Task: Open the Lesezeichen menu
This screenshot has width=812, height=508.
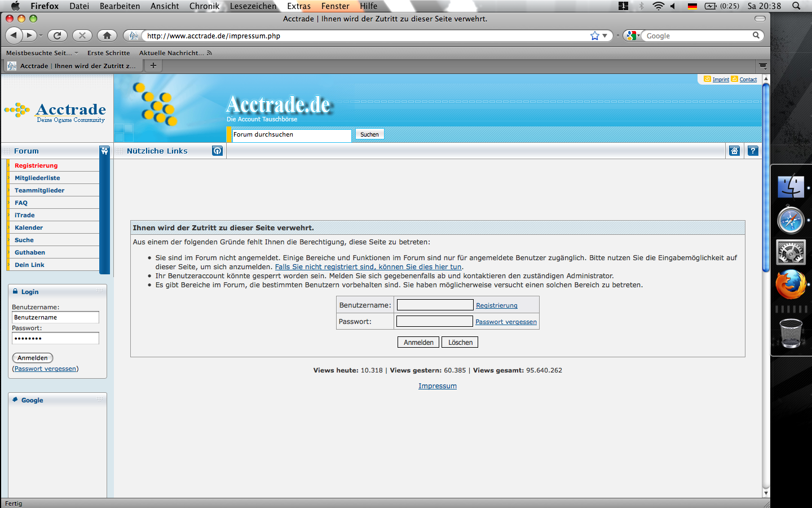Action: pyautogui.click(x=253, y=6)
